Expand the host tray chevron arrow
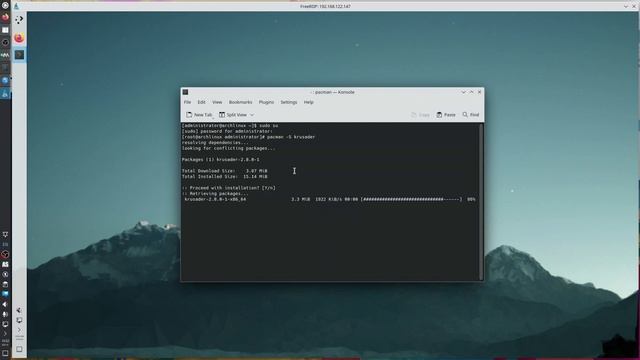640x360 pixels. 5,333
